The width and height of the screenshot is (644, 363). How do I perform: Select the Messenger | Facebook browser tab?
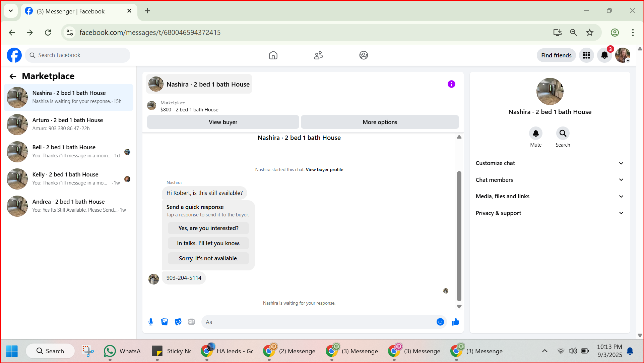(79, 11)
